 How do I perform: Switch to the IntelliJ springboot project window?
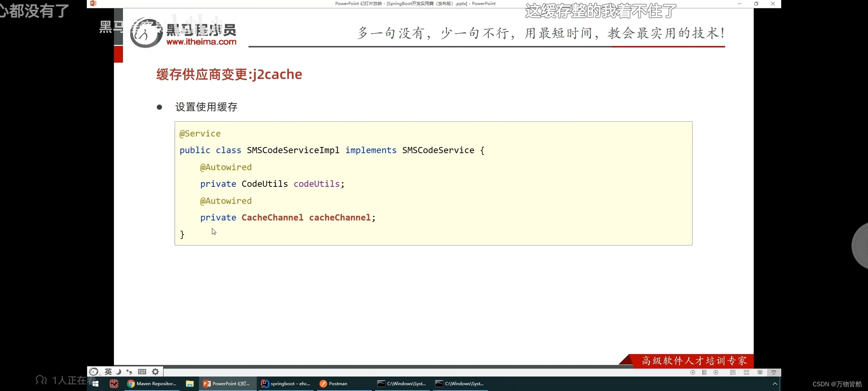coord(286,383)
